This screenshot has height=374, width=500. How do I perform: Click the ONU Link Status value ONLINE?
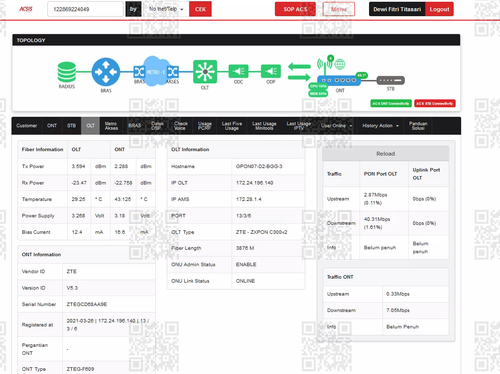pos(245,281)
